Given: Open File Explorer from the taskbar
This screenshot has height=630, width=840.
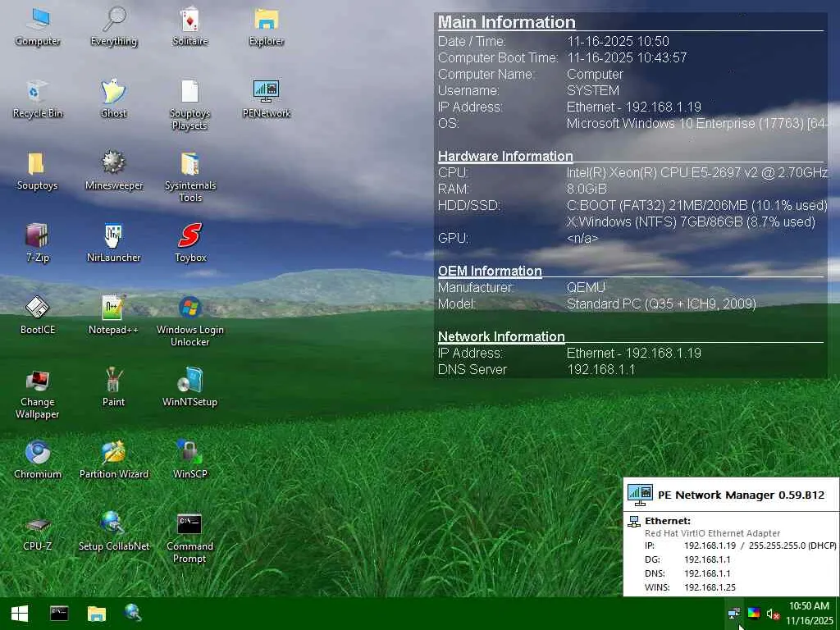Looking at the screenshot, I should click(x=97, y=614).
